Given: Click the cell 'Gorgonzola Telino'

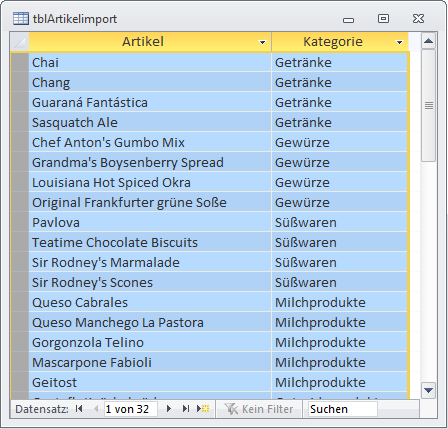Looking at the screenshot, I should tap(150, 342).
